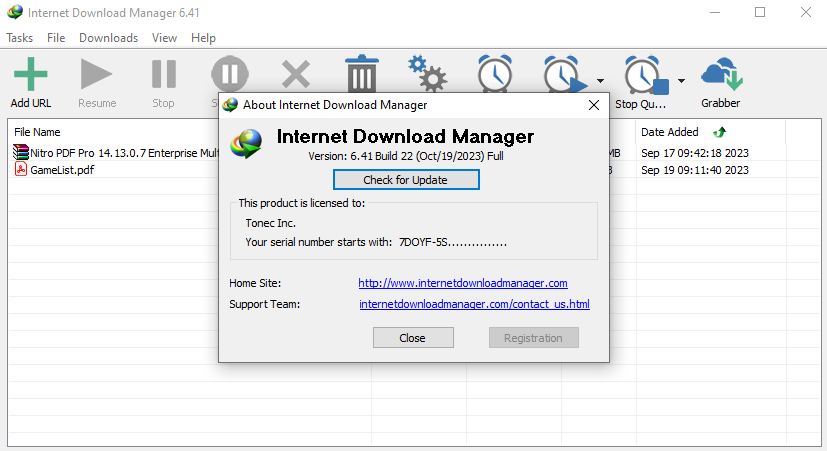Viewport: 827px width, 451px height.
Task: Click the Tonec Inc. licensee text
Action: pyautogui.click(x=271, y=223)
